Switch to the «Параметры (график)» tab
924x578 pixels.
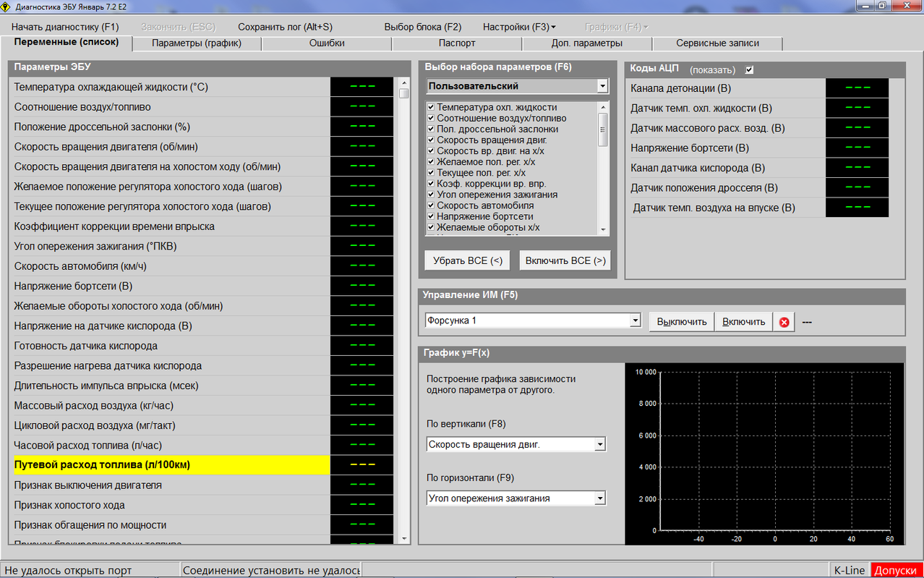point(196,43)
